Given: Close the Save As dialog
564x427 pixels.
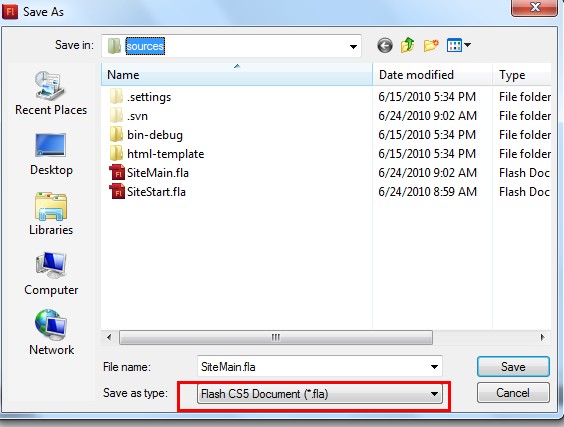Looking at the screenshot, I should [535, 7].
